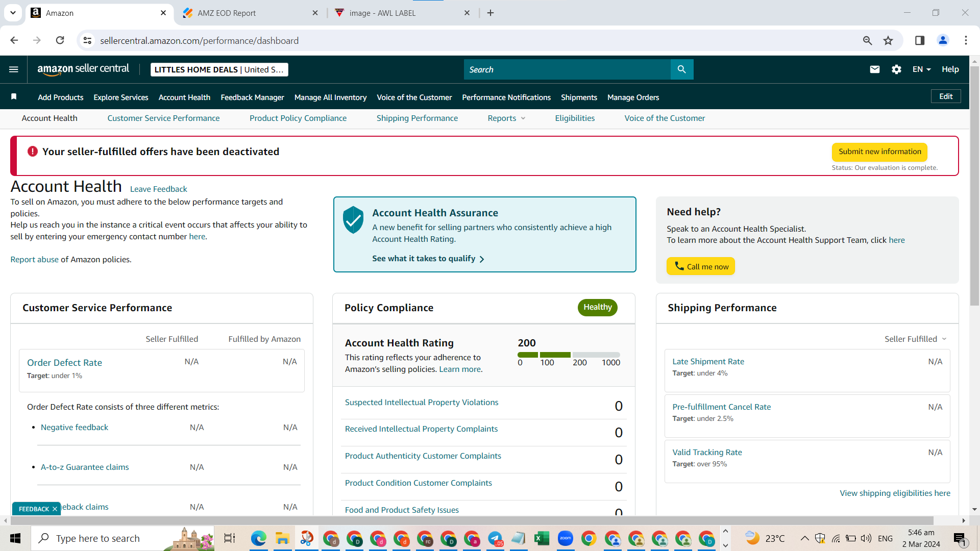Click the Call me now button
The height and width of the screenshot is (551, 980).
click(x=701, y=266)
